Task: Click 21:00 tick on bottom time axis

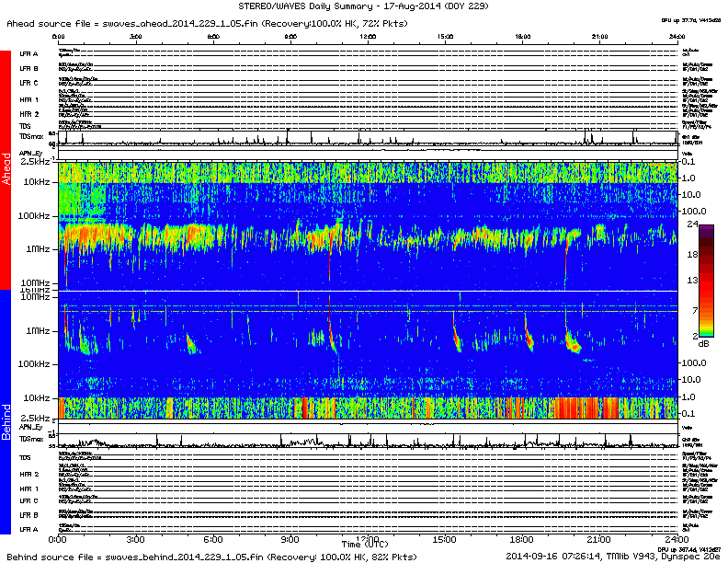Action: pos(599,540)
